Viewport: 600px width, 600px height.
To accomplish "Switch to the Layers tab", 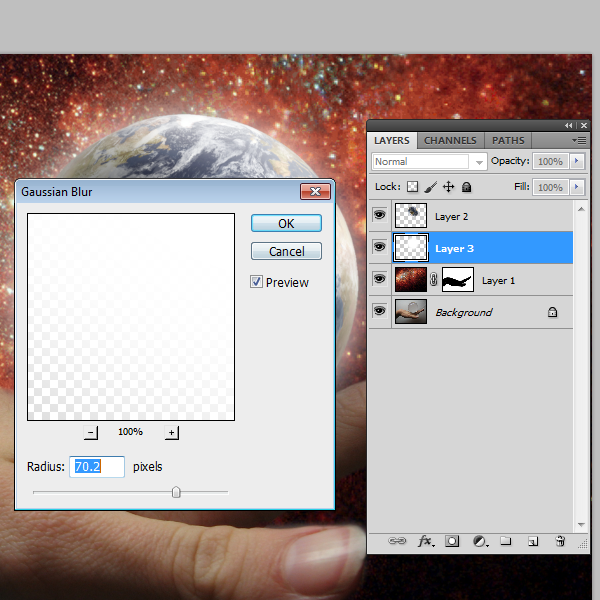I will tap(392, 140).
